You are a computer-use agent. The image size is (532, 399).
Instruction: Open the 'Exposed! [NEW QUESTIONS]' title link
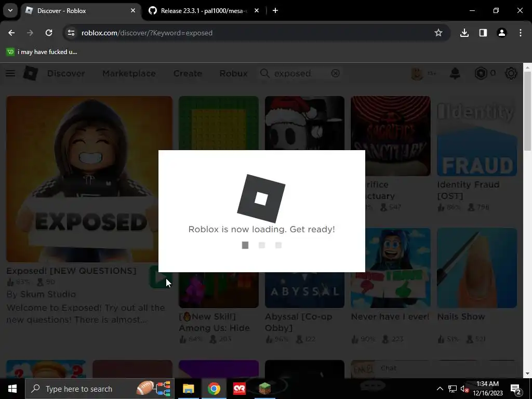click(x=71, y=271)
